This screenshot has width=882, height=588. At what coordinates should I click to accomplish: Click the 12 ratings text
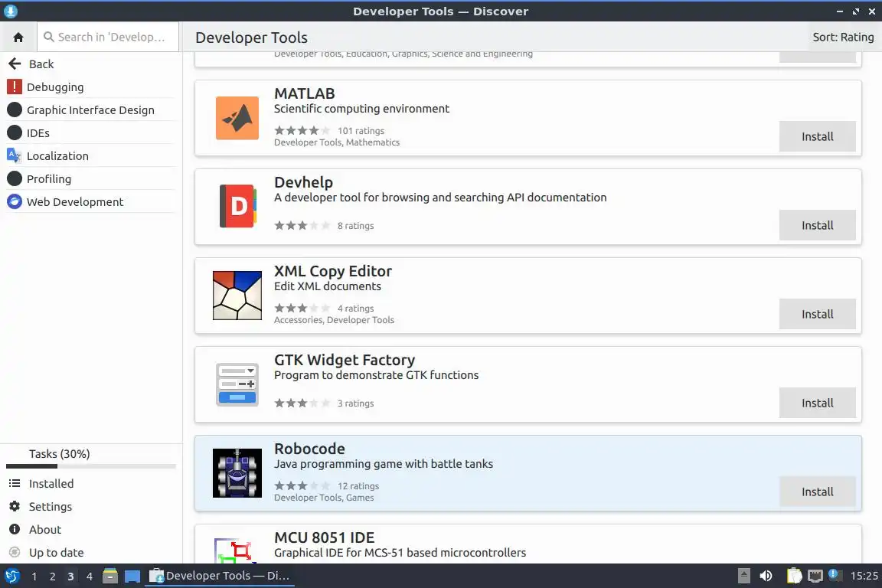[x=358, y=486]
